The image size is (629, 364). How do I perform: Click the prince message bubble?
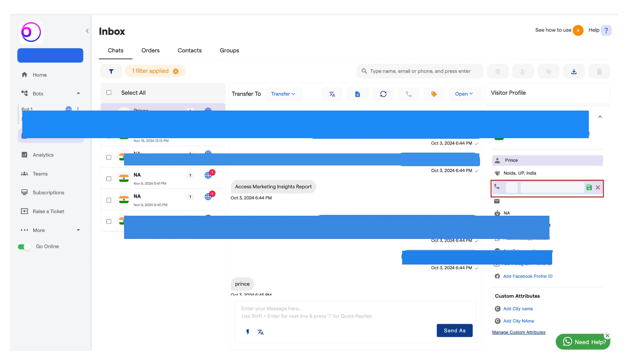(242, 284)
